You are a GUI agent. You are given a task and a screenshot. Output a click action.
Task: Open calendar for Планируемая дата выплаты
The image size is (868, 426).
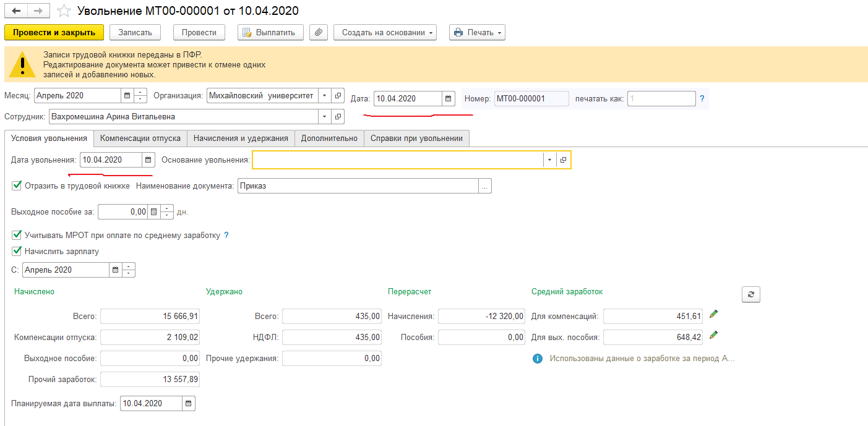(189, 403)
